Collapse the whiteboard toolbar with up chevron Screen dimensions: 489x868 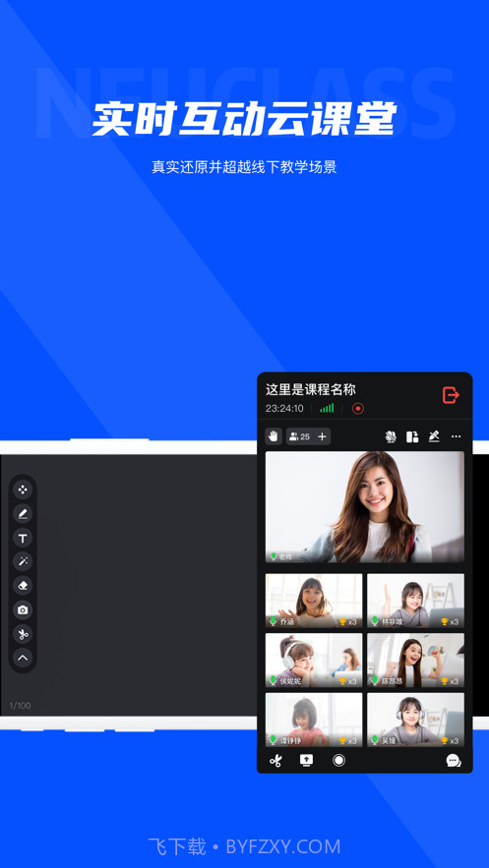point(23,658)
